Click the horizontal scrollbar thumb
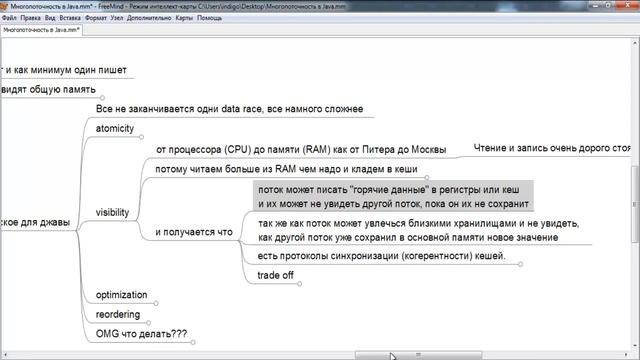 click(x=418, y=355)
